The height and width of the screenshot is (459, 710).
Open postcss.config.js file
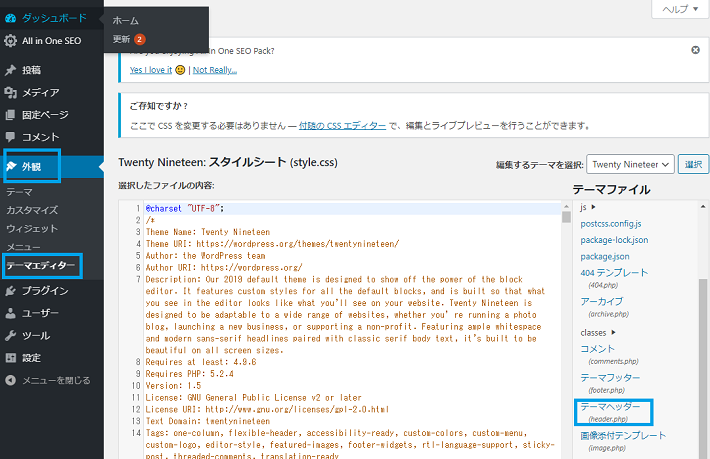[x=611, y=224]
